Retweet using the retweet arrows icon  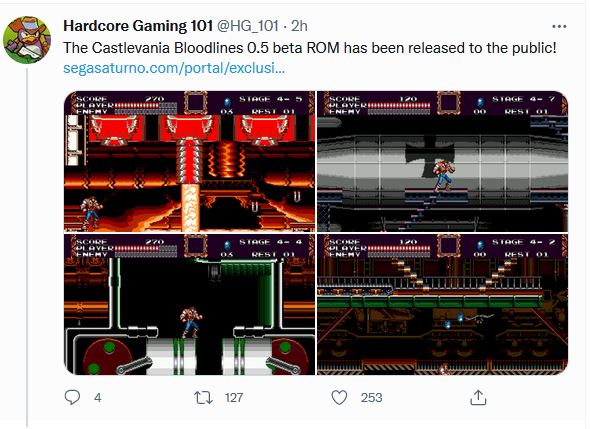pos(203,397)
